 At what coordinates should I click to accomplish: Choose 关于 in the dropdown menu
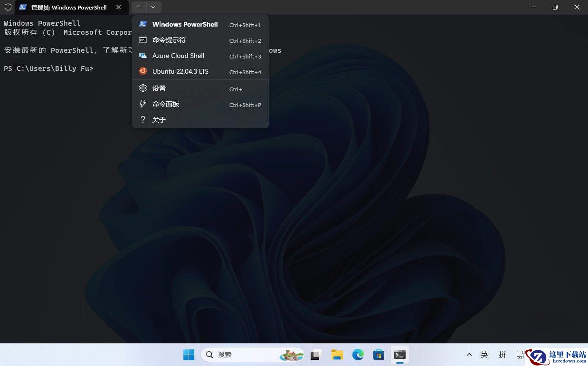(x=200, y=120)
